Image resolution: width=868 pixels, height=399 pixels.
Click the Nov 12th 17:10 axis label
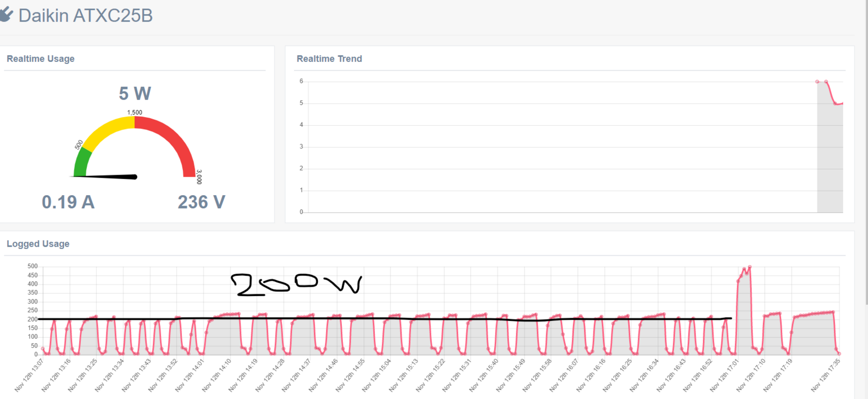[751, 375]
